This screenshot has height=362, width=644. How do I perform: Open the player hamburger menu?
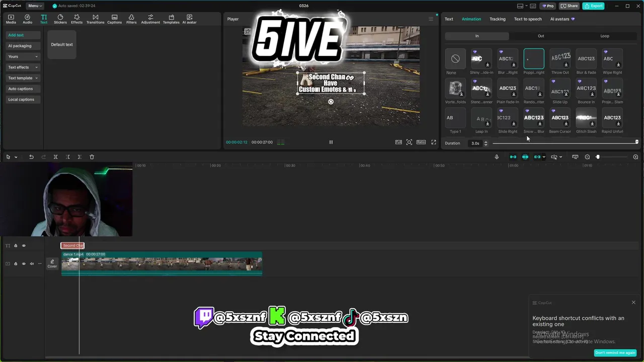click(431, 19)
